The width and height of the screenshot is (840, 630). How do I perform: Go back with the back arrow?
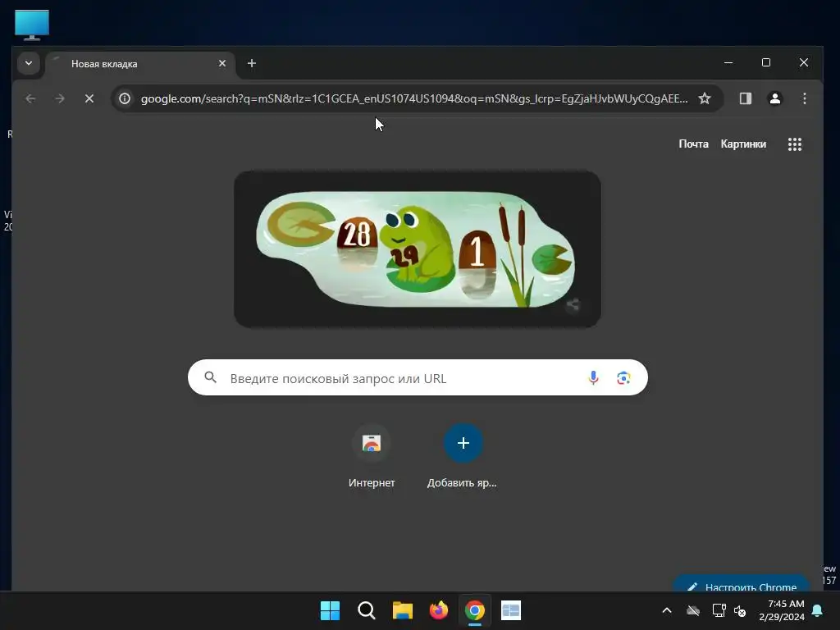tap(30, 98)
